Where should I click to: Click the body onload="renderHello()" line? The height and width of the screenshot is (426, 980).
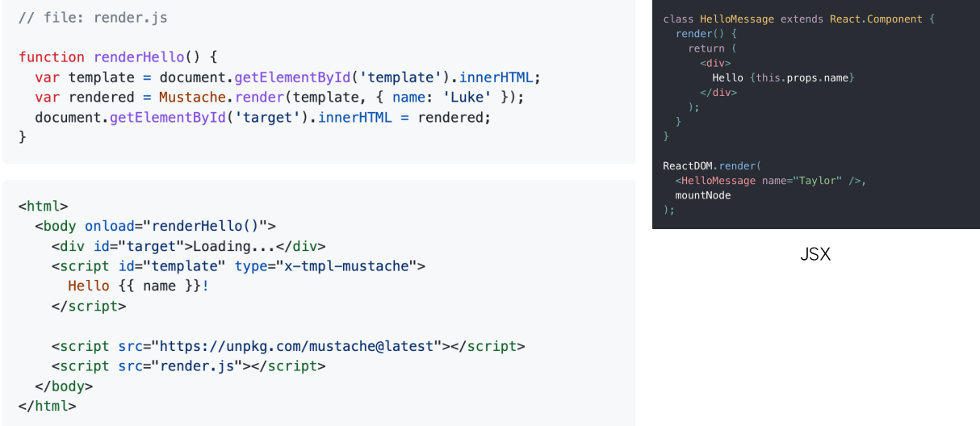(x=156, y=226)
